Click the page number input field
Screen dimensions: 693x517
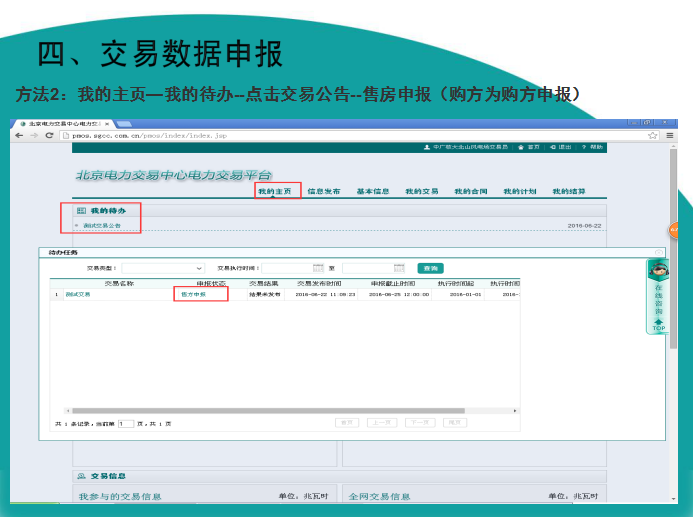pos(126,424)
